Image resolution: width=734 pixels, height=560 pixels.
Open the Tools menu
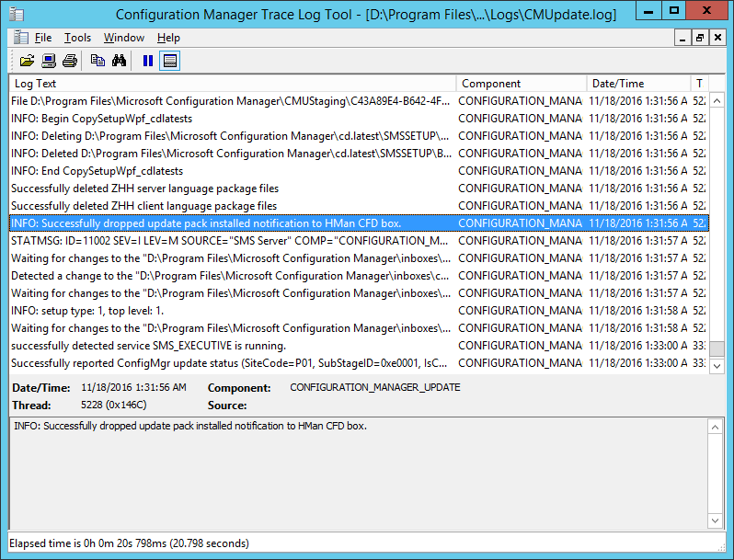point(77,38)
